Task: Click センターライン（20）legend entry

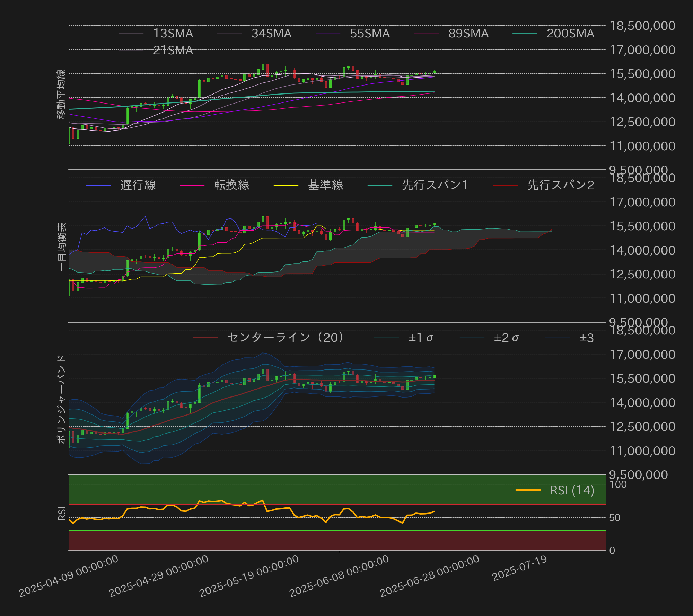Action: 285,338
